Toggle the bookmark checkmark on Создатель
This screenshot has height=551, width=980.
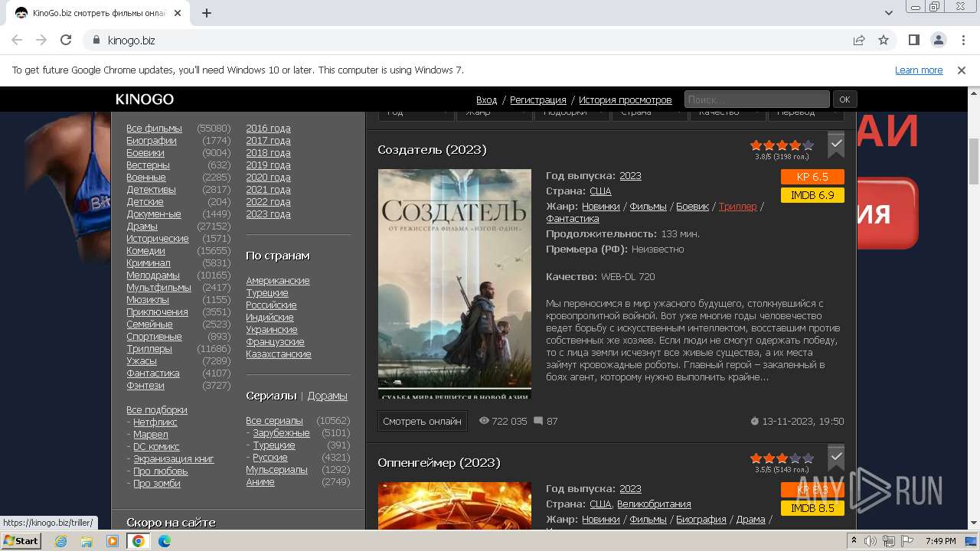[836, 144]
